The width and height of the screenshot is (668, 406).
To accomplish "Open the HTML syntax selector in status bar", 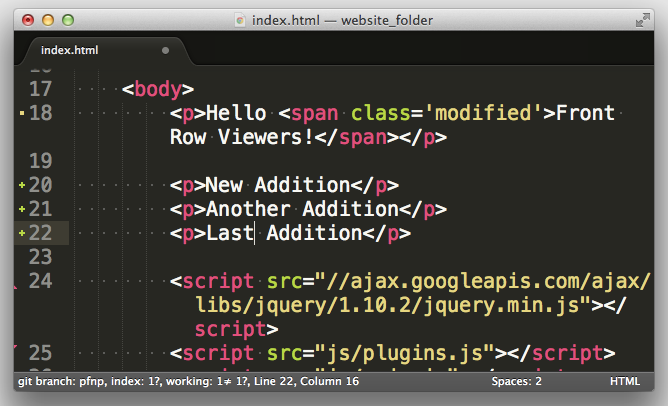I will point(625,382).
